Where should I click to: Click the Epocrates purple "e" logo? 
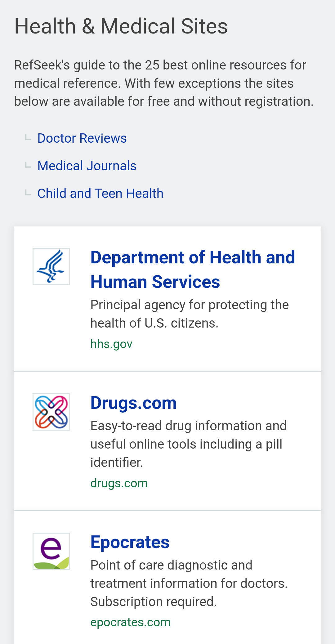click(x=51, y=551)
